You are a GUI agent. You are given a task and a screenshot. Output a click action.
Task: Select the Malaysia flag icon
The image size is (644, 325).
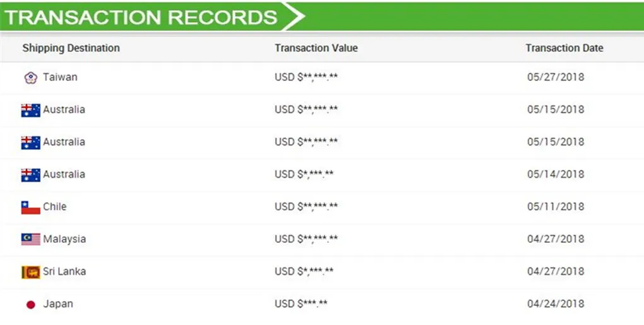pos(30,240)
